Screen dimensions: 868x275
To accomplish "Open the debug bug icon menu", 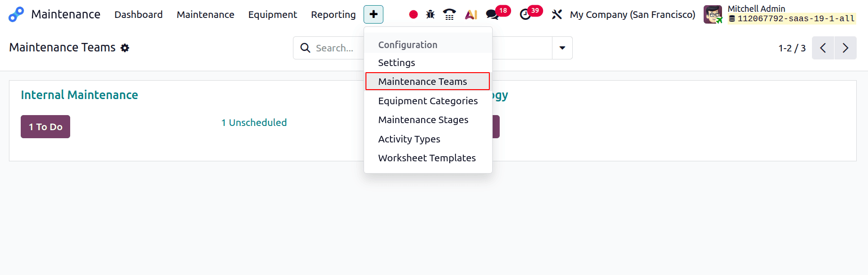I will [430, 15].
